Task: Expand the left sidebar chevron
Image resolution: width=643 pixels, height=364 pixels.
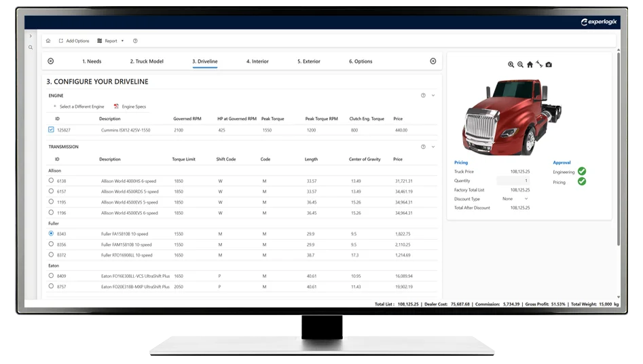Action: (31, 36)
